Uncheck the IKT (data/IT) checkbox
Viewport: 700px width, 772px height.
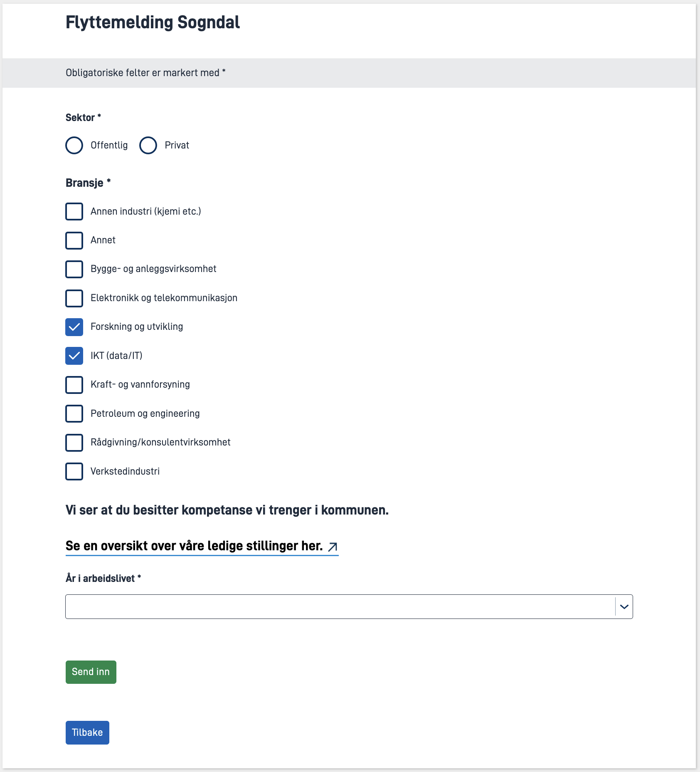(x=74, y=356)
